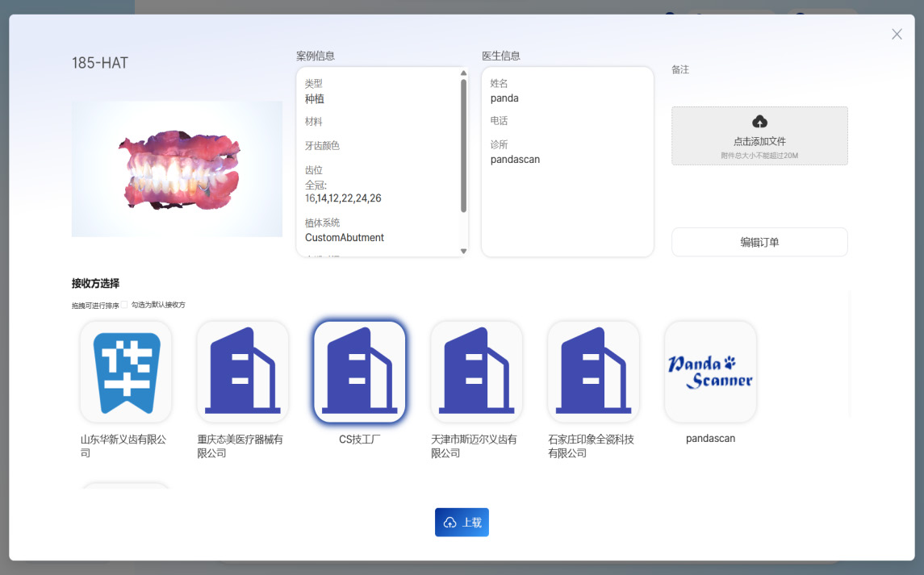The height and width of the screenshot is (575, 924).
Task: Click the 备注 label
Action: pyautogui.click(x=680, y=69)
